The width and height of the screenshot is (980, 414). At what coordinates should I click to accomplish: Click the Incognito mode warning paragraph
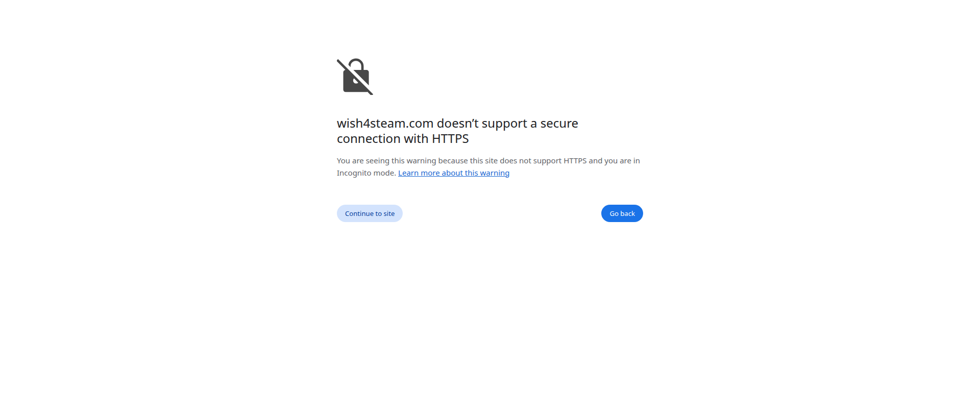pos(487,161)
